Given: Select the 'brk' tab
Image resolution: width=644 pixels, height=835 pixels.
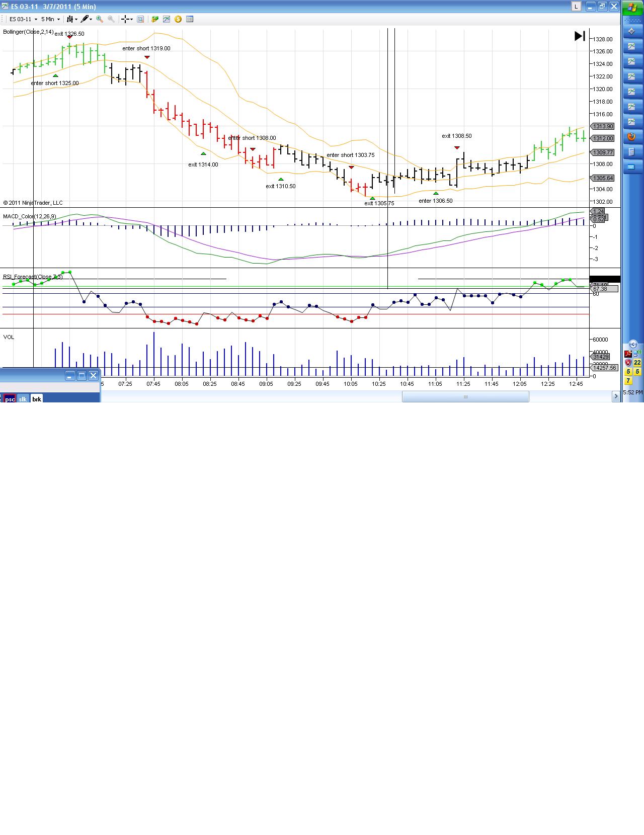Looking at the screenshot, I should pos(37,399).
